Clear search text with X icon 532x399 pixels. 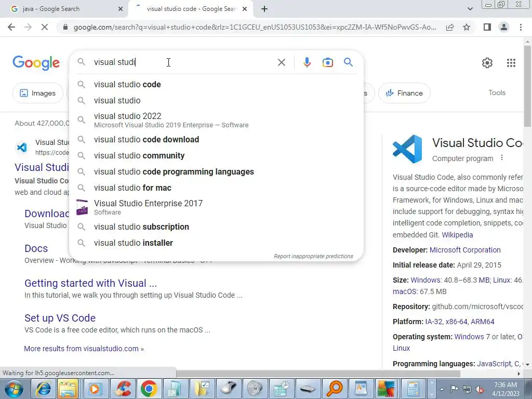[x=282, y=62]
